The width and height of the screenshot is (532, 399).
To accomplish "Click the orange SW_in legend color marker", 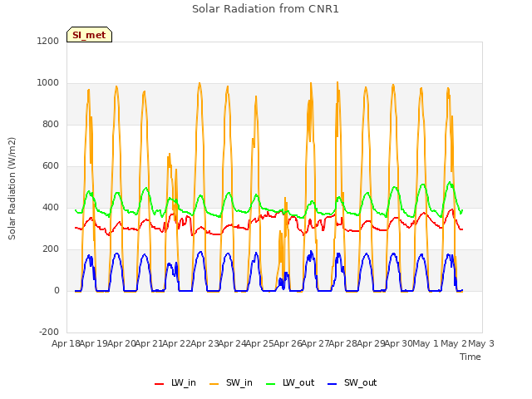I will point(214,384).
